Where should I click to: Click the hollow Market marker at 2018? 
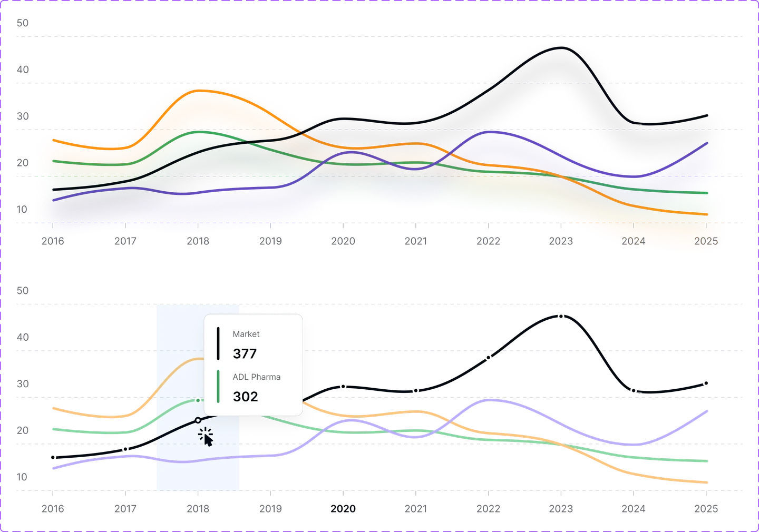tap(198, 420)
